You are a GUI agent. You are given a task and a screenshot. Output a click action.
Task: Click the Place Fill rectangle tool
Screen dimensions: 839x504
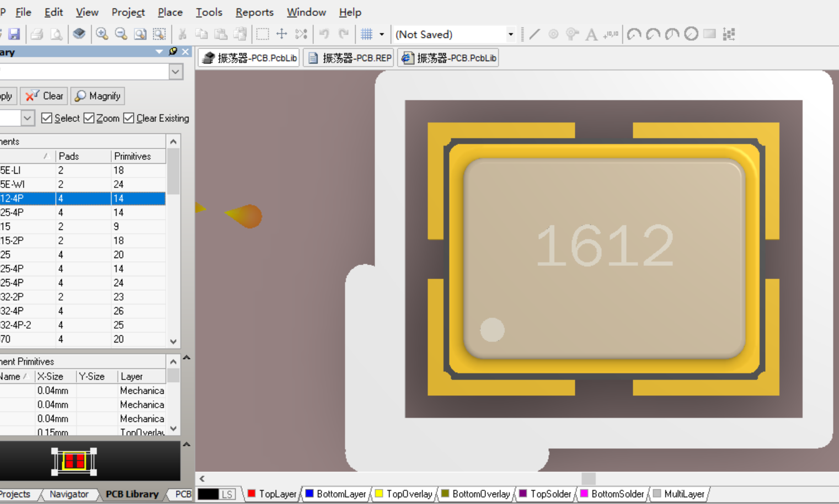click(x=709, y=34)
